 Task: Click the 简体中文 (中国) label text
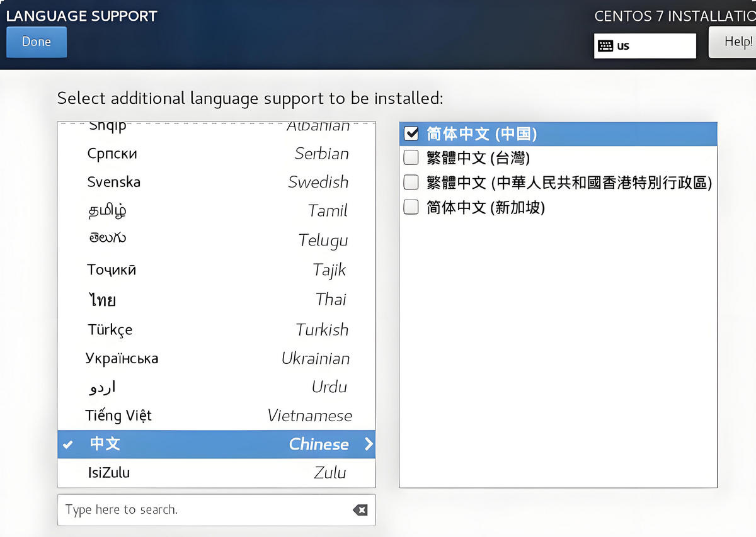coord(482,133)
